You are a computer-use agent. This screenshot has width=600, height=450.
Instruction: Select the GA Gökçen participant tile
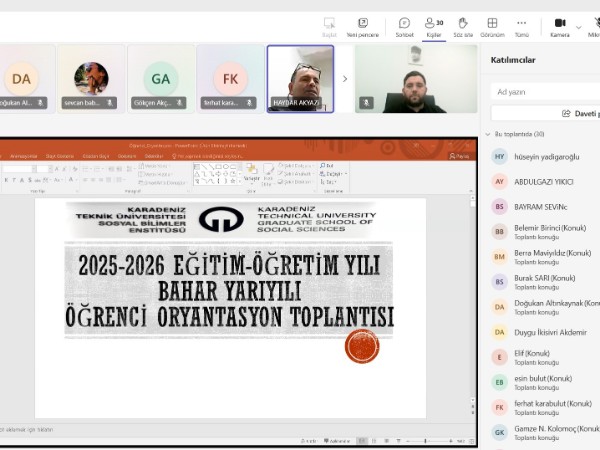click(x=161, y=79)
